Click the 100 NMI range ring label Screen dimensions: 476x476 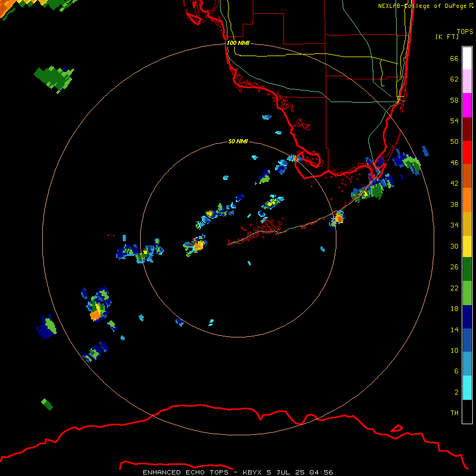point(238,43)
